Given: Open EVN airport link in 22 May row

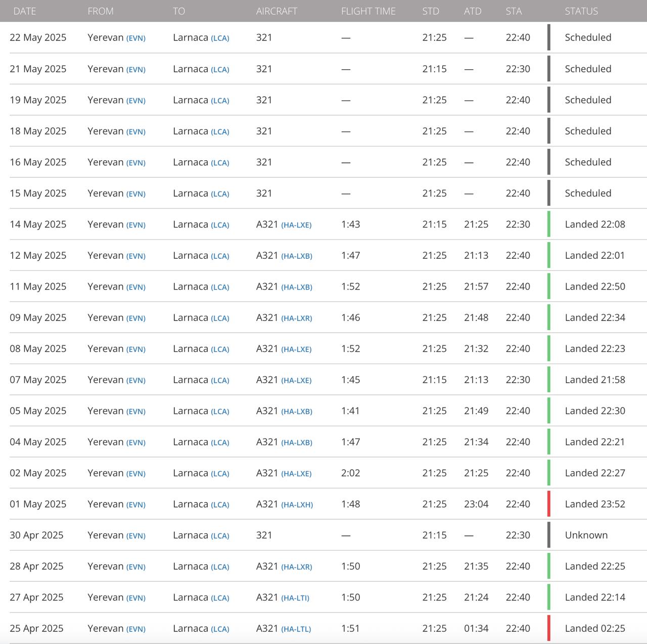Looking at the screenshot, I should point(136,38).
